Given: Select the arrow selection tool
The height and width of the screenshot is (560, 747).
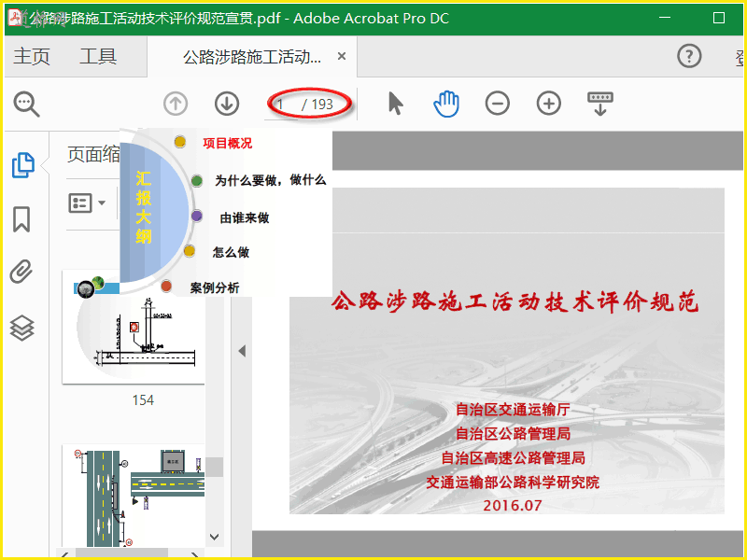Looking at the screenshot, I should 395,104.
